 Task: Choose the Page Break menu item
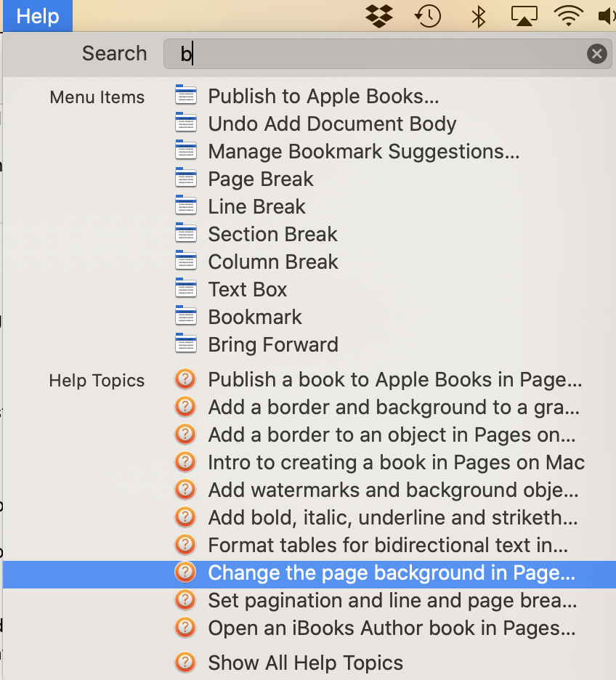pos(261,179)
